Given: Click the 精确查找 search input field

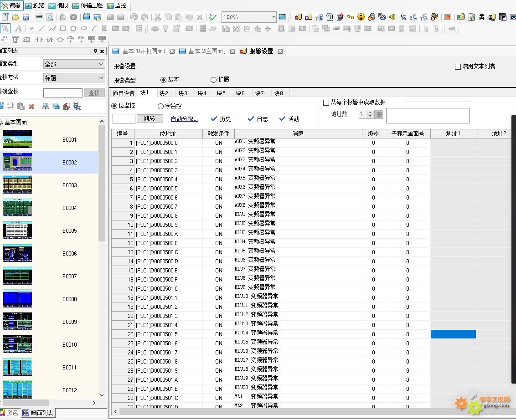Looking at the screenshot, I should (x=63, y=93).
